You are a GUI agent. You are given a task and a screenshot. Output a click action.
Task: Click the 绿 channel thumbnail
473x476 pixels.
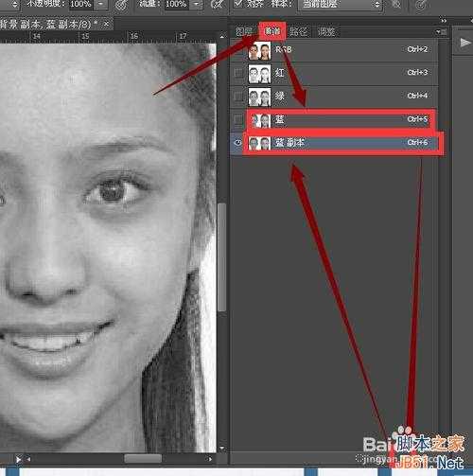click(x=259, y=97)
